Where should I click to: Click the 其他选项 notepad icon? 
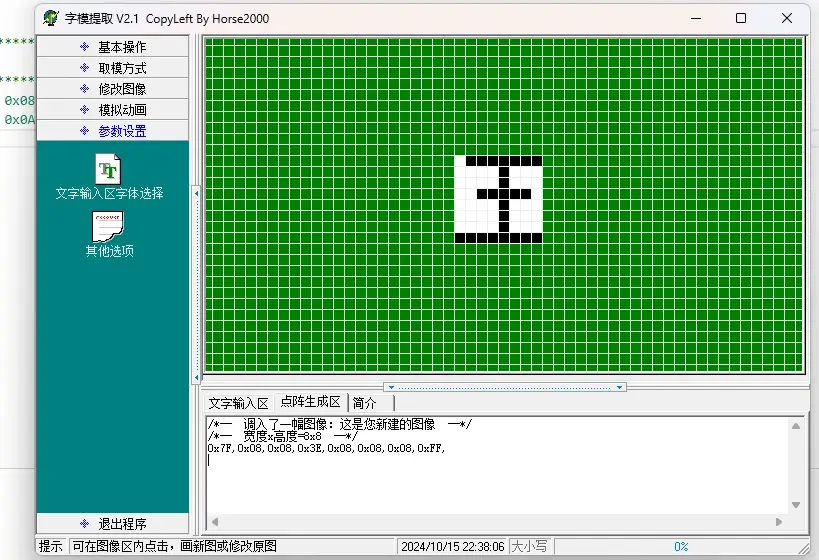(x=108, y=226)
